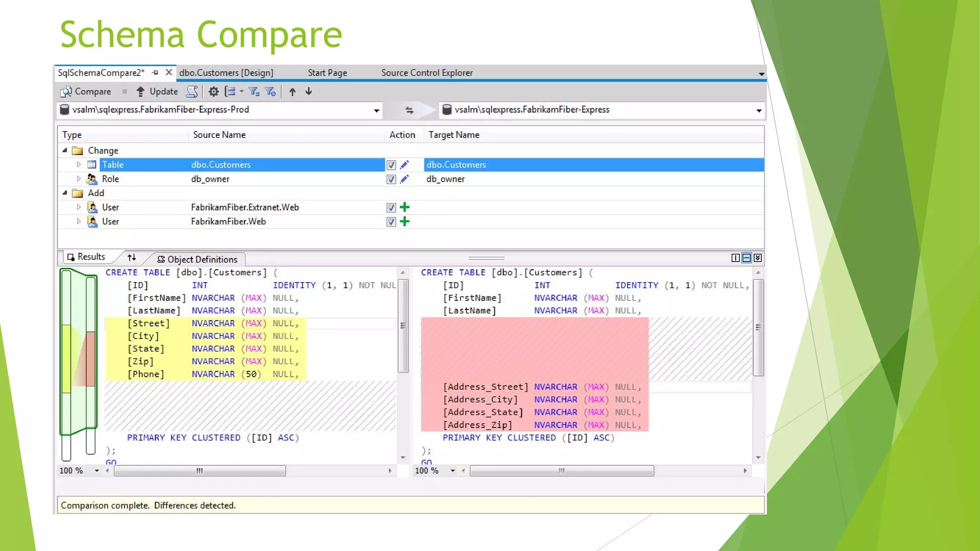This screenshot has width=980, height=551.
Task: Collapse the Add group
Action: 65,193
